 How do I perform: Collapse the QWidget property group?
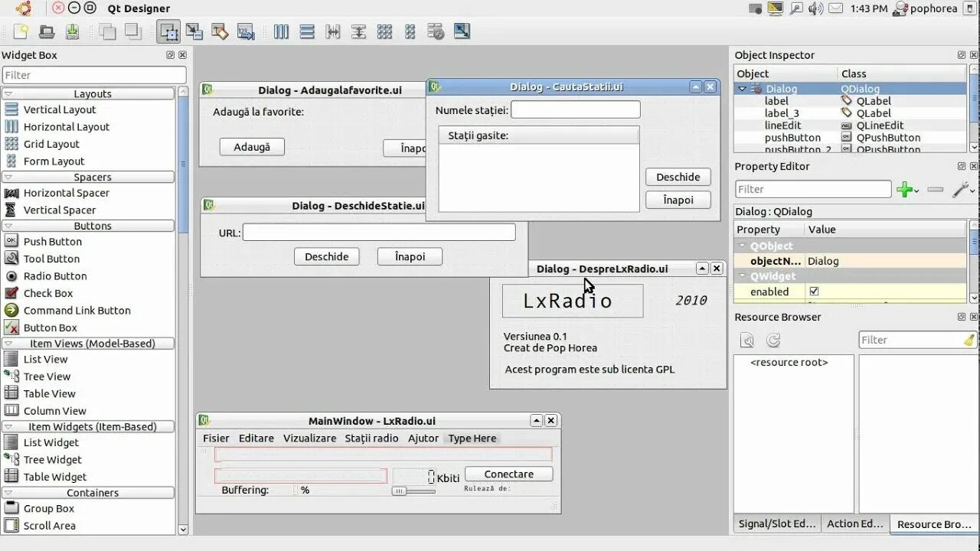pyautogui.click(x=742, y=276)
